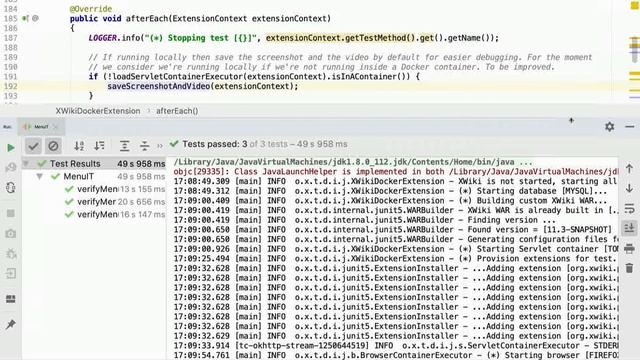
Task: Click LOGGER on line 187
Action: [102, 38]
